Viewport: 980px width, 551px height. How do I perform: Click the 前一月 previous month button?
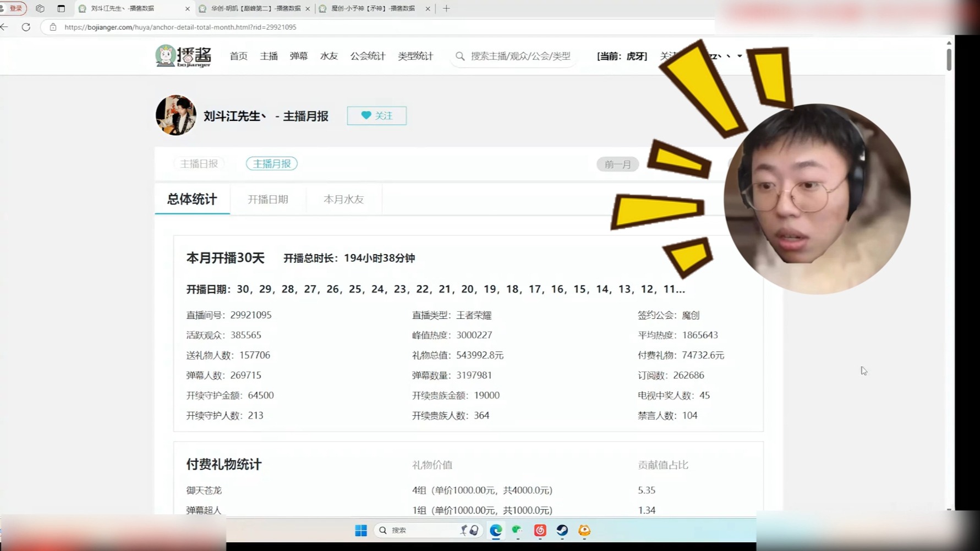tap(617, 164)
